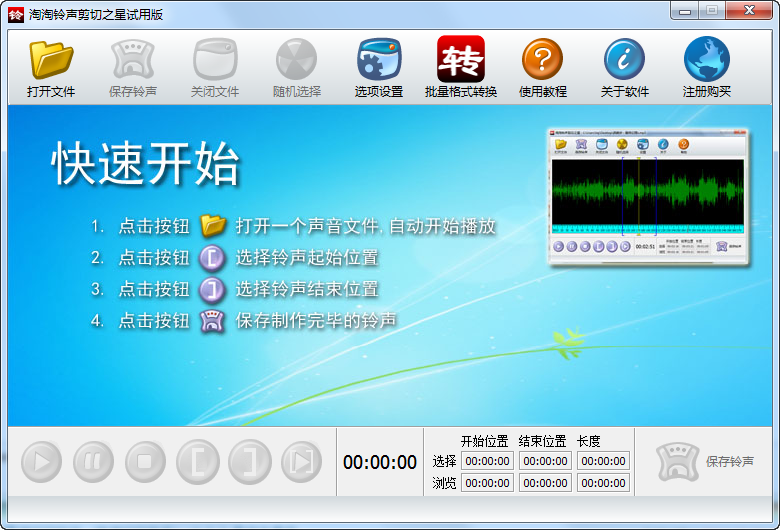This screenshot has height=530, width=780.
Task: Open 注册购买 registration purchase
Action: click(707, 67)
